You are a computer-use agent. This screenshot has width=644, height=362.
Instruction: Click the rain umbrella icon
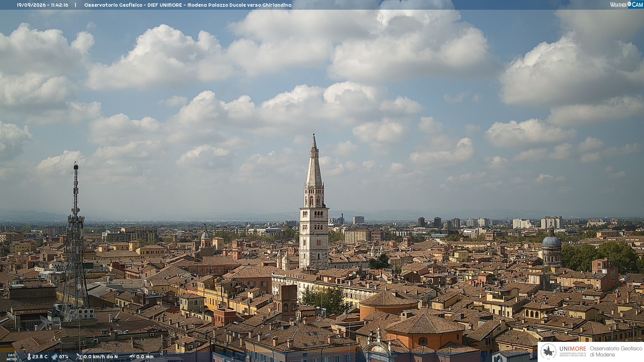pos(132,357)
